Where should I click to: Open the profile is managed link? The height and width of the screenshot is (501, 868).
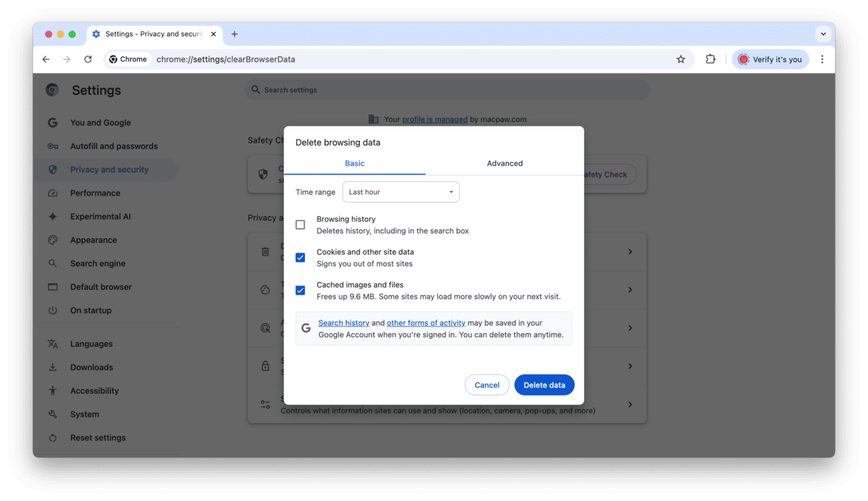pos(435,119)
